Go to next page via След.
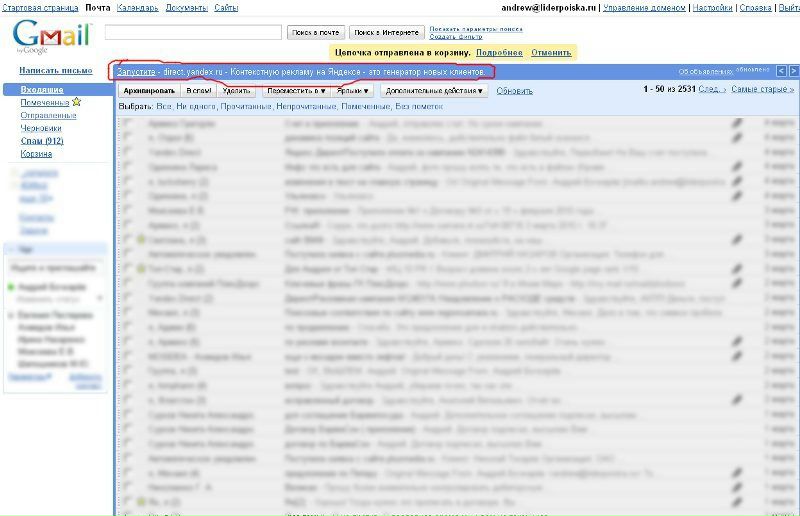 pyautogui.click(x=712, y=89)
